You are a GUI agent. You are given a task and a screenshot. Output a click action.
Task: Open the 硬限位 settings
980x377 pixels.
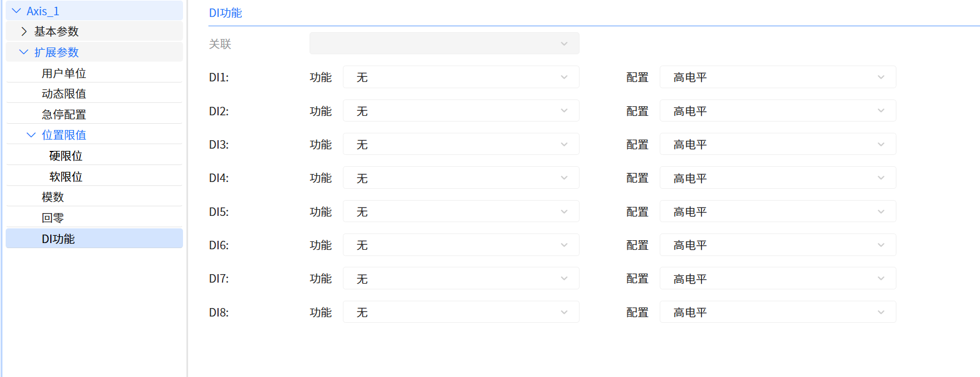click(66, 156)
